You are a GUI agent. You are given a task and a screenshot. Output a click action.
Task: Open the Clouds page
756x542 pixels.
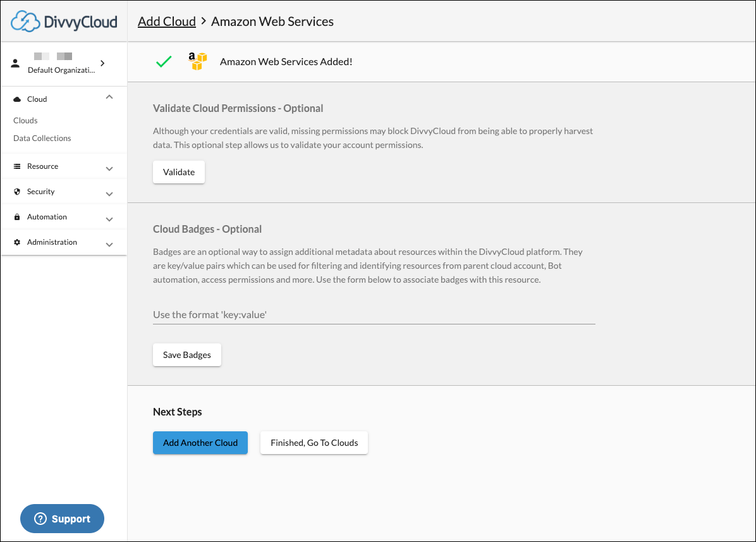click(25, 121)
